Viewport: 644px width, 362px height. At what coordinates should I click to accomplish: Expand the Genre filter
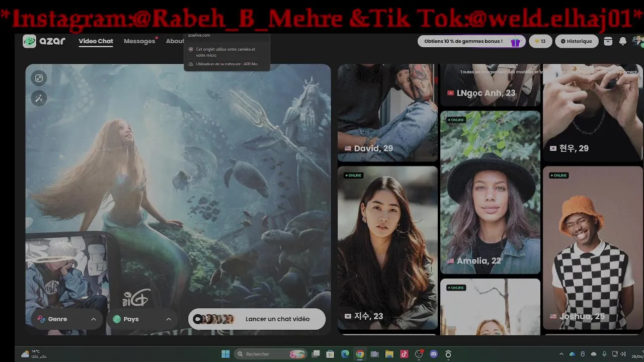click(x=67, y=319)
